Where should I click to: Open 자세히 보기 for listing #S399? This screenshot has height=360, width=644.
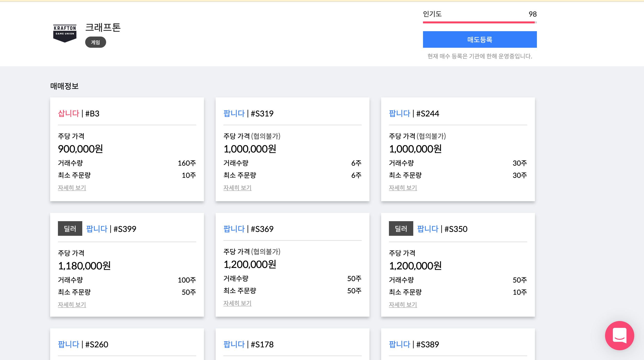pyautogui.click(x=72, y=304)
